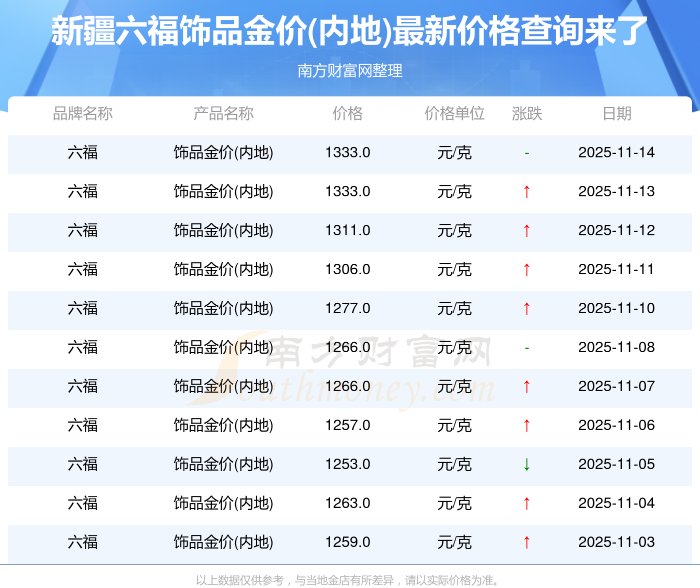700x588 pixels.
Task: Click the date 2025-11-04
Action: [x=616, y=503]
